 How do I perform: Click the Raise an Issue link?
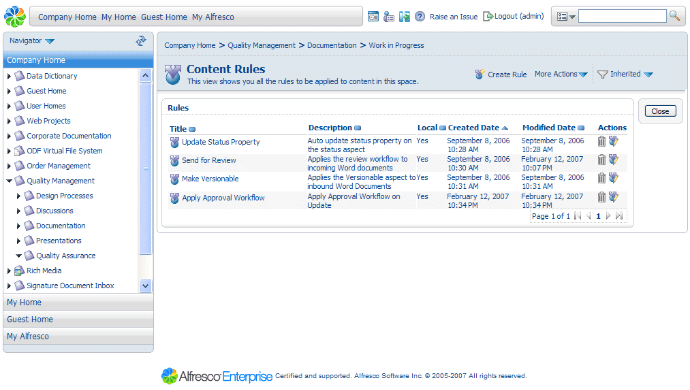point(453,17)
